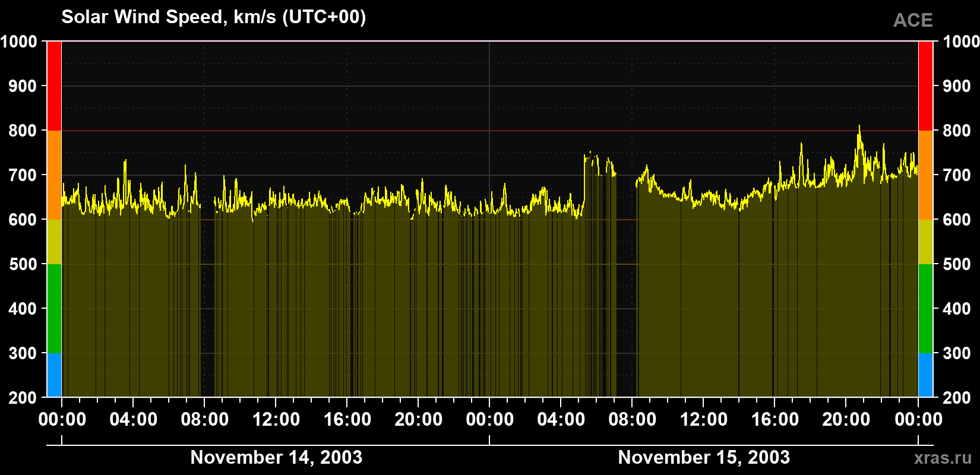Click November 14's 12:00 time label
Image resolution: width=980 pixels, height=475 pixels.
coord(276,420)
